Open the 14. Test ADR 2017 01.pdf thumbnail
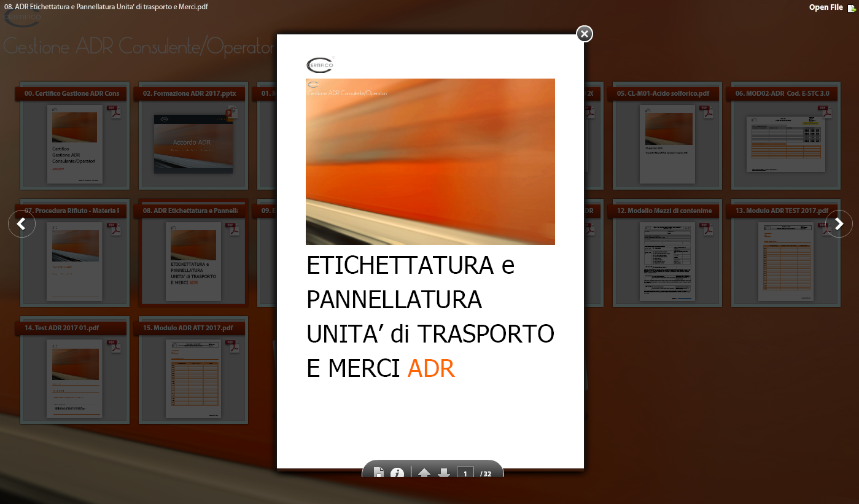 74,379
